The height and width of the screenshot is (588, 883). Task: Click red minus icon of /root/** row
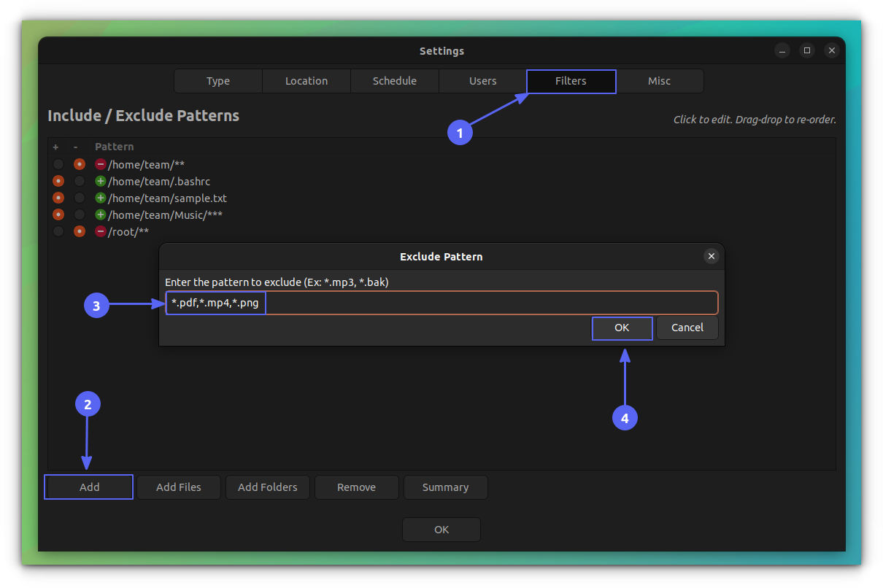click(101, 231)
